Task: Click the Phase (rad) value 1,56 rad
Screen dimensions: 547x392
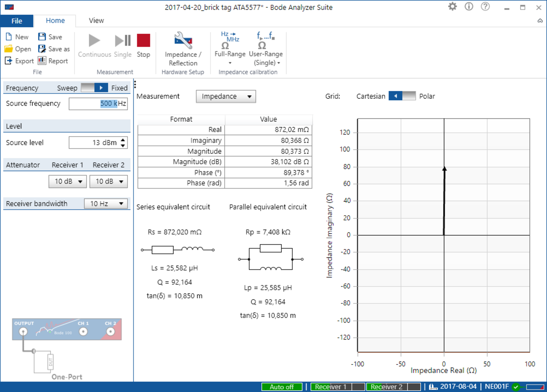Action: coord(269,183)
